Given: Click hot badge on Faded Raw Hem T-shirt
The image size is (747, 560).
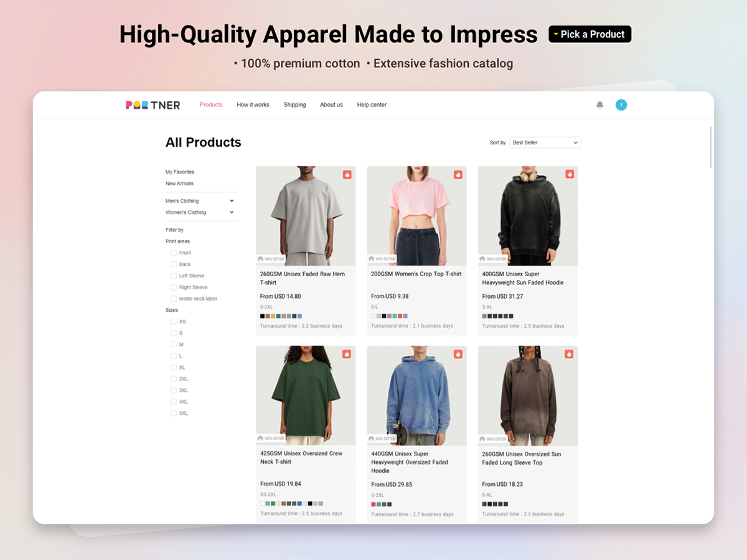Looking at the screenshot, I should [x=347, y=174].
